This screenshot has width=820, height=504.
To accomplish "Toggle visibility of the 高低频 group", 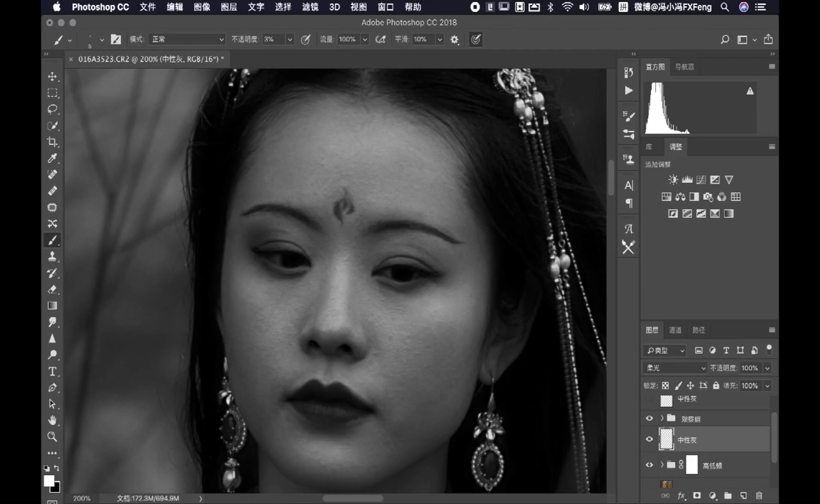I will pos(649,465).
